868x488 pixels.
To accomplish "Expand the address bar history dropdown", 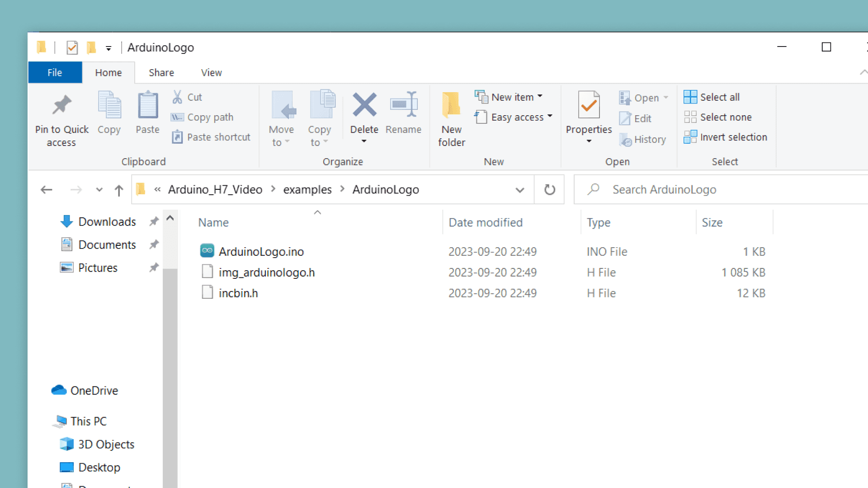I will 520,190.
